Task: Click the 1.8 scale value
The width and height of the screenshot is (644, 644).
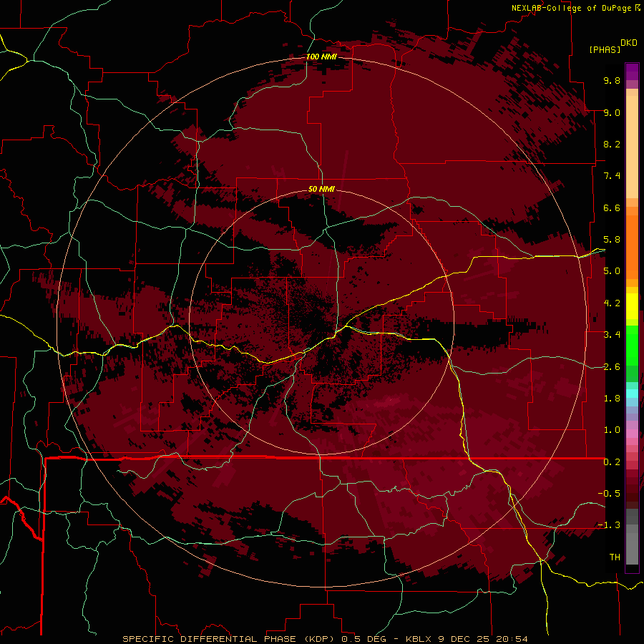Action: [x=612, y=399]
